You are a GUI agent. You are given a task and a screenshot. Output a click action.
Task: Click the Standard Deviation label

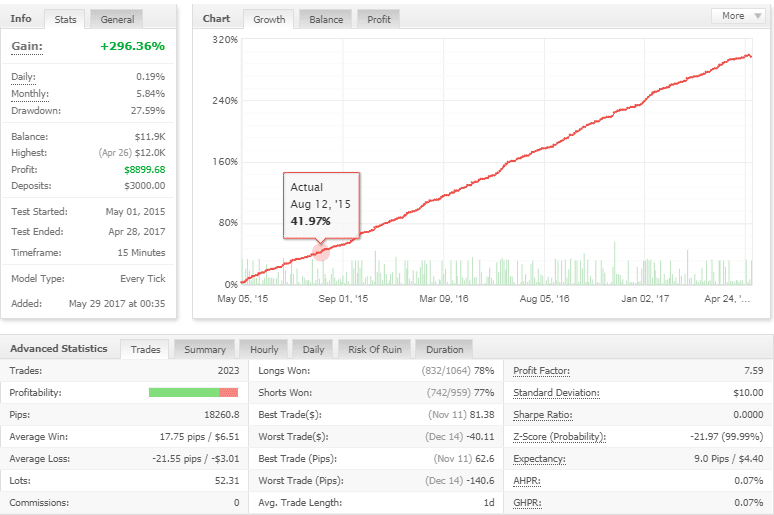tap(556, 392)
